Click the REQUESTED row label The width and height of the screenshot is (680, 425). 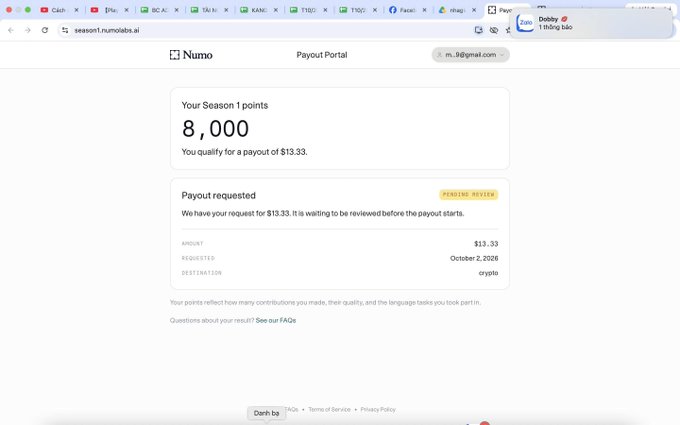198,258
